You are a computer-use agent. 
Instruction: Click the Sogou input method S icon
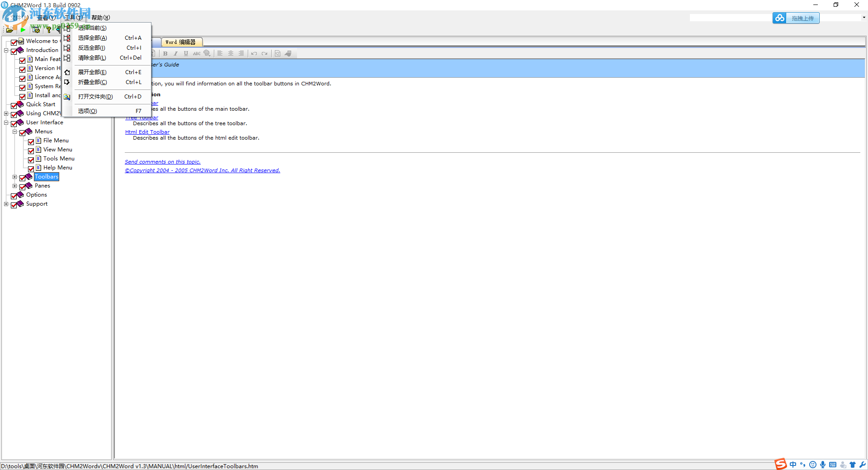(x=781, y=464)
